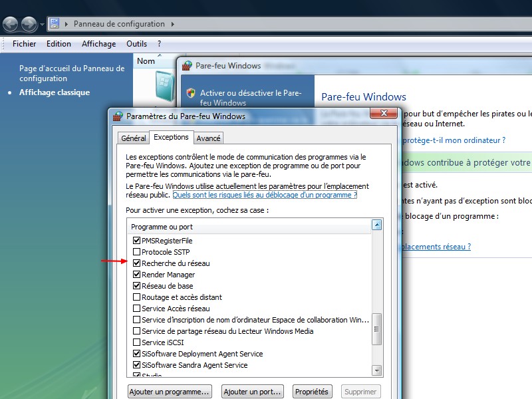
Task: Select the Service iSCSI list entry
Action: (163, 342)
